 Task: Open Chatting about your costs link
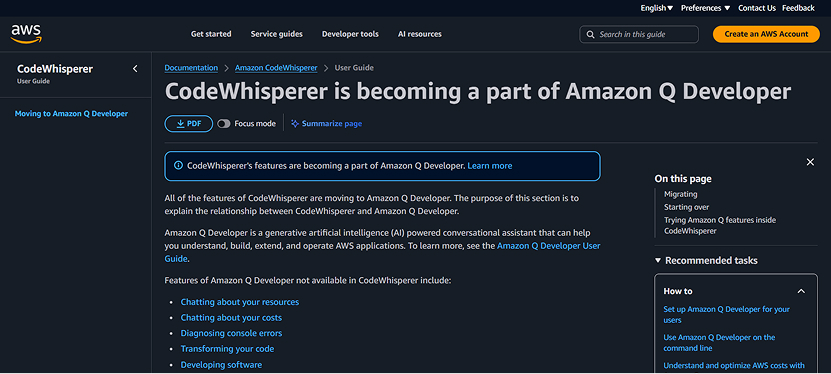point(231,318)
